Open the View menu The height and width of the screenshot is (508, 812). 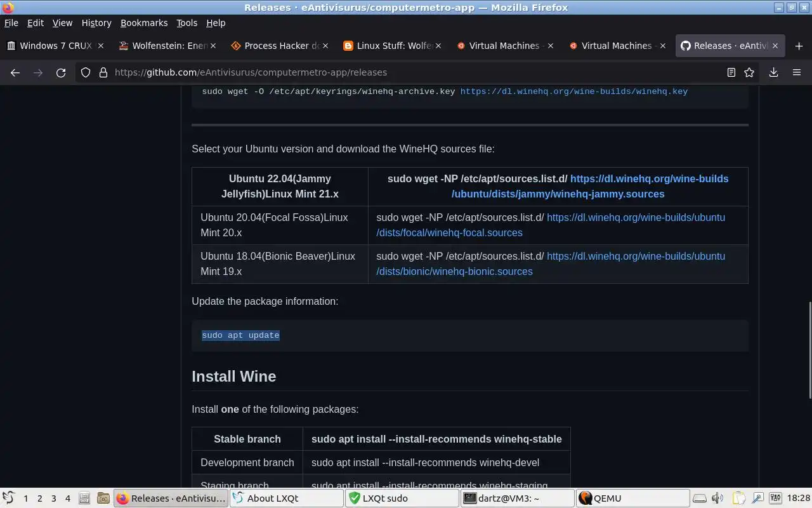click(x=62, y=23)
